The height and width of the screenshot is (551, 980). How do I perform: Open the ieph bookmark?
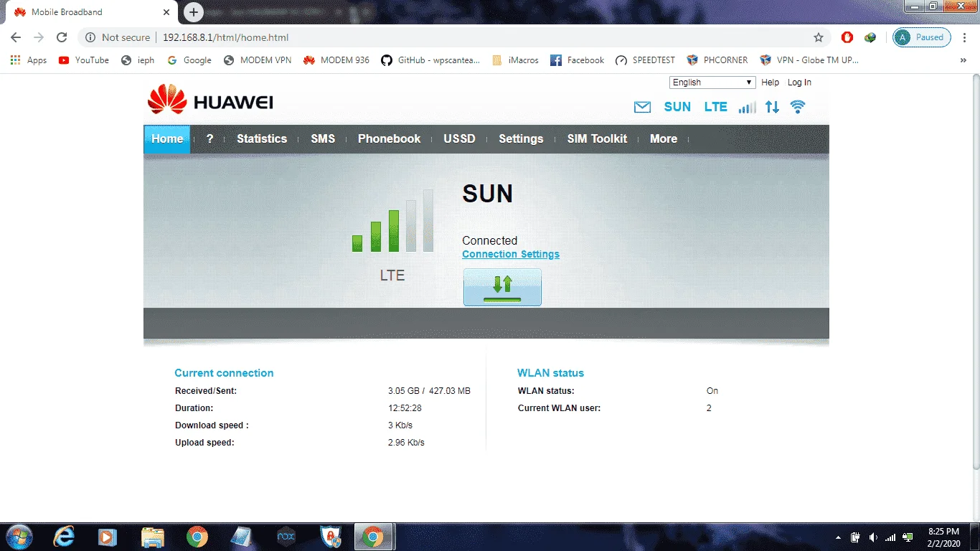138,60
